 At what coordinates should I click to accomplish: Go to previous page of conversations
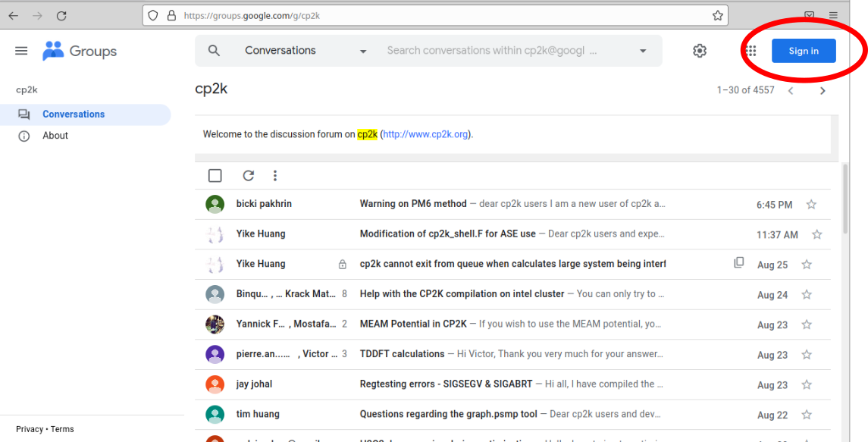coord(791,90)
